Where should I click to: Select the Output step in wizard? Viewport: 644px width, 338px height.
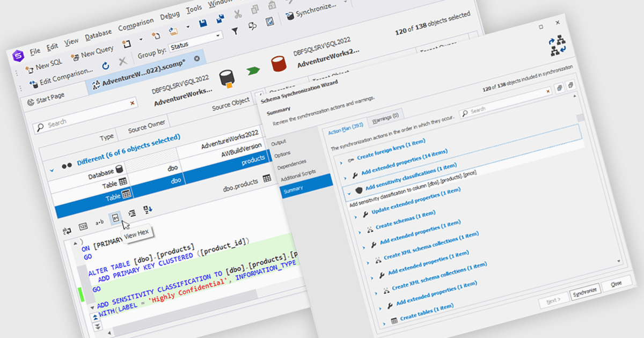(x=279, y=142)
